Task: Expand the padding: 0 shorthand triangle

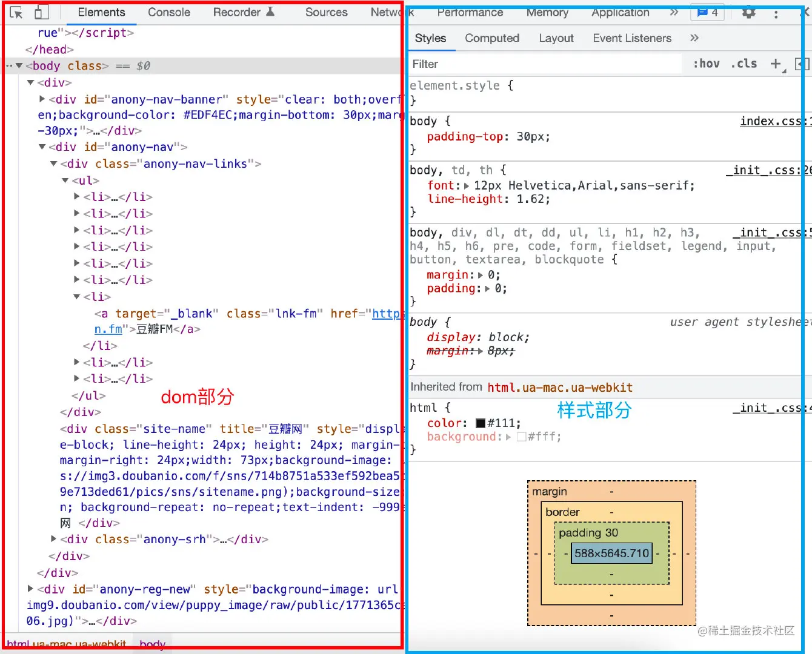Action: point(487,289)
